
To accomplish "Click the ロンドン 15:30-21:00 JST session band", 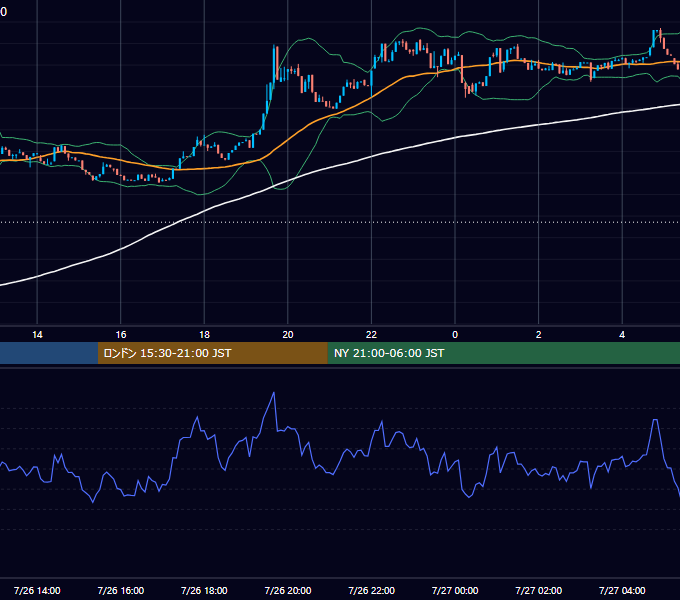I will (212, 353).
